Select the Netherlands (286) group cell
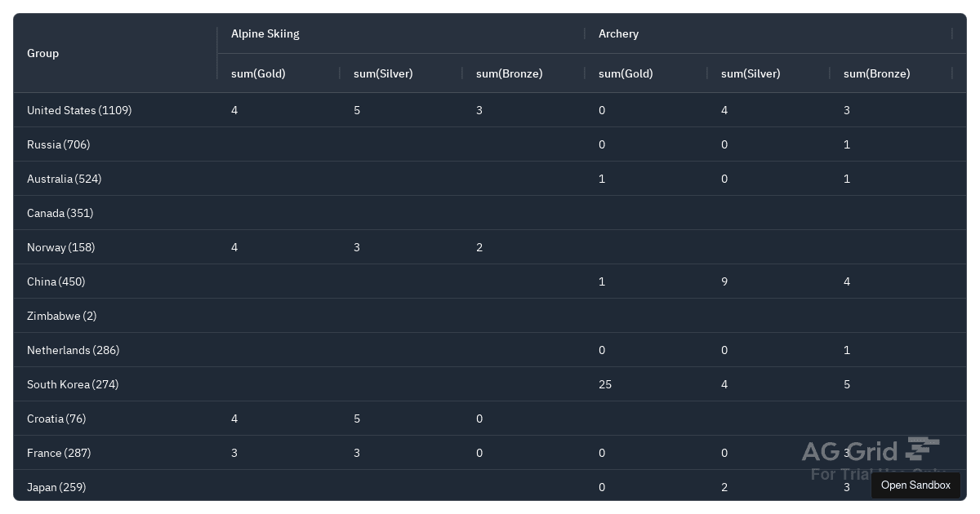Viewport: 980px width, 514px height. point(115,350)
